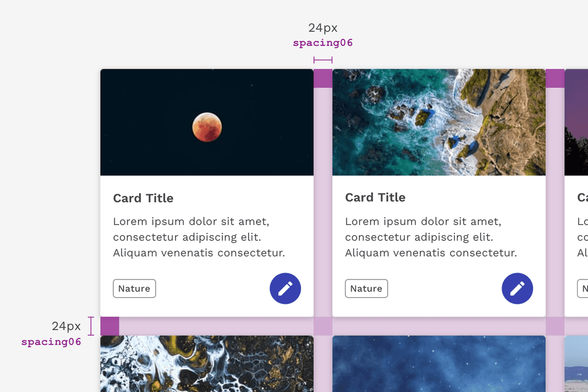This screenshot has width=588, height=392.
Task: Click the edit pencil button on the ocean coast card
Action: pyautogui.click(x=517, y=289)
